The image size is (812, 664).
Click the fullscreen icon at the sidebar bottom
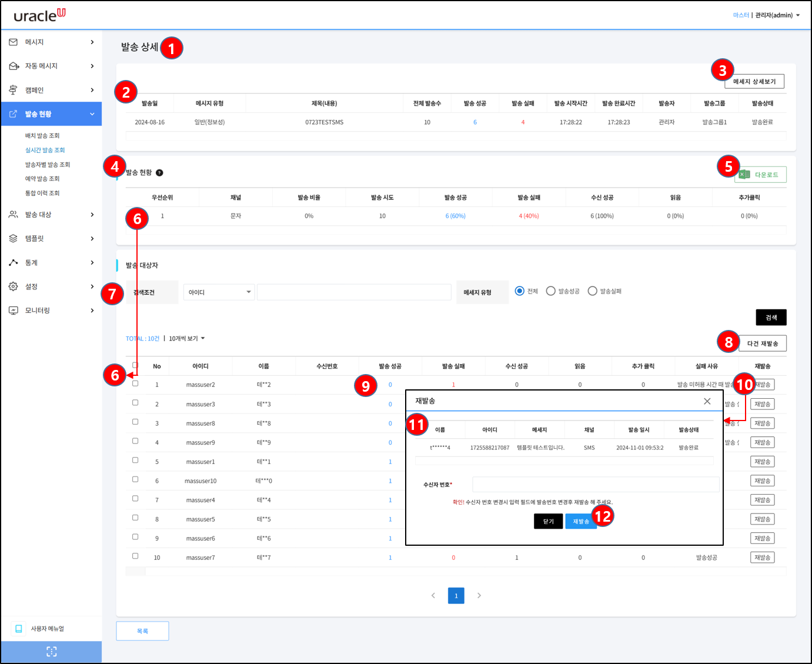point(51,652)
